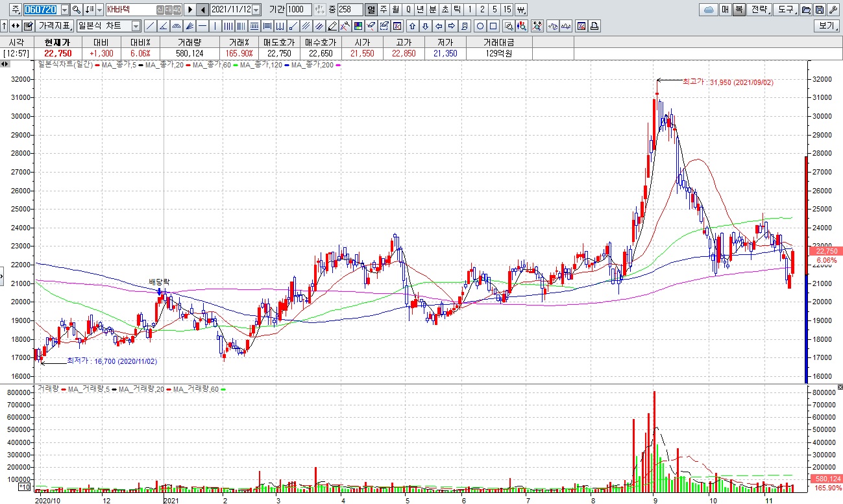Screen dimensions: 843x504
Task: Click the 주 market type button
Action: (16, 10)
